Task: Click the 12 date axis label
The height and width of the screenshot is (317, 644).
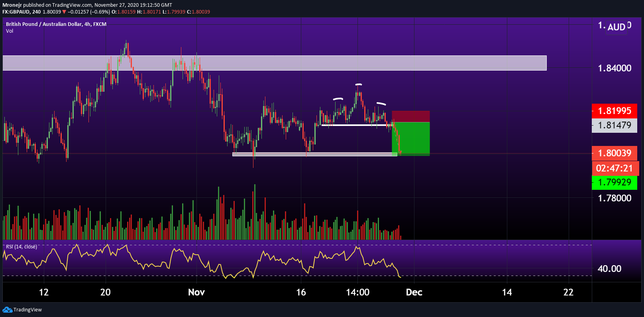Action: pos(44,292)
